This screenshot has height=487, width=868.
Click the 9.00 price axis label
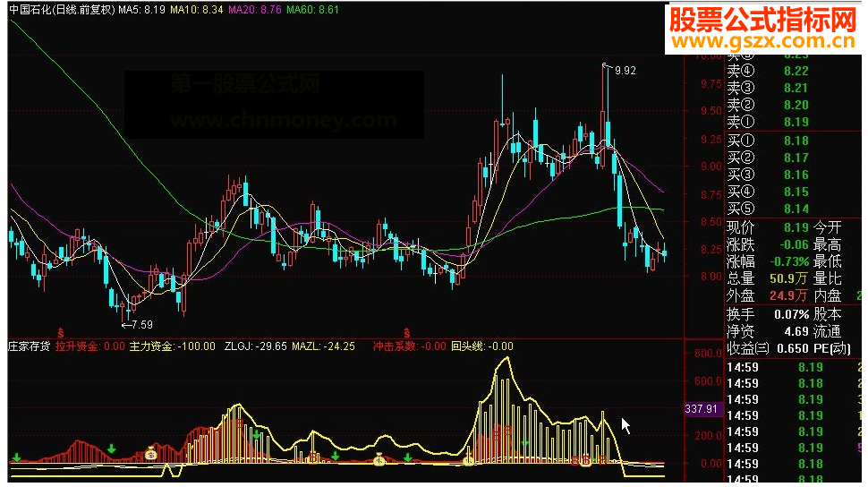(711, 167)
